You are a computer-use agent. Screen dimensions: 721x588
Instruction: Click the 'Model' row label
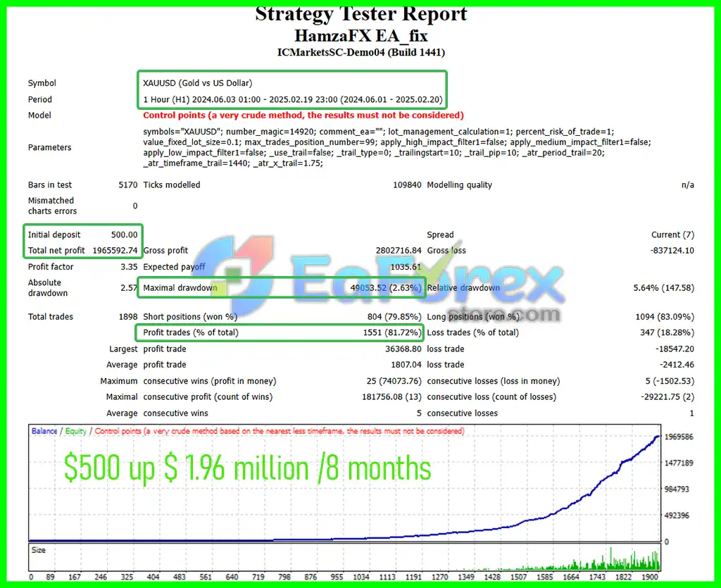(x=39, y=115)
